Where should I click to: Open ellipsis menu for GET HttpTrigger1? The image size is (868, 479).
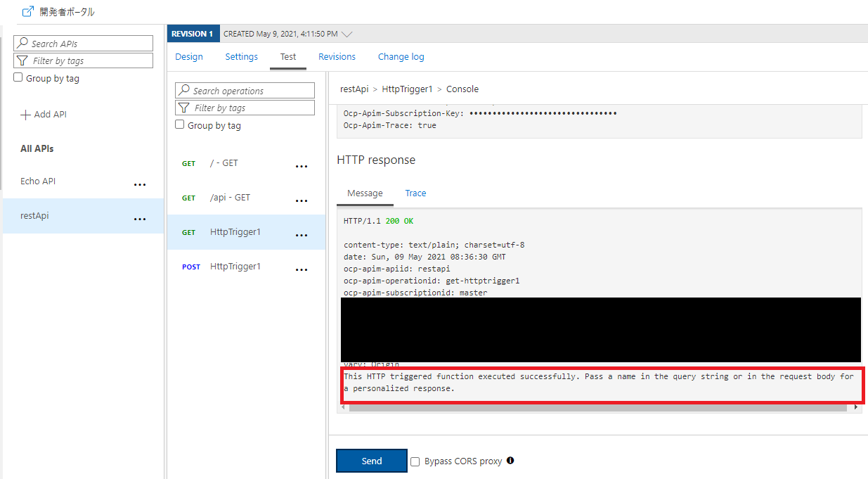pos(302,235)
